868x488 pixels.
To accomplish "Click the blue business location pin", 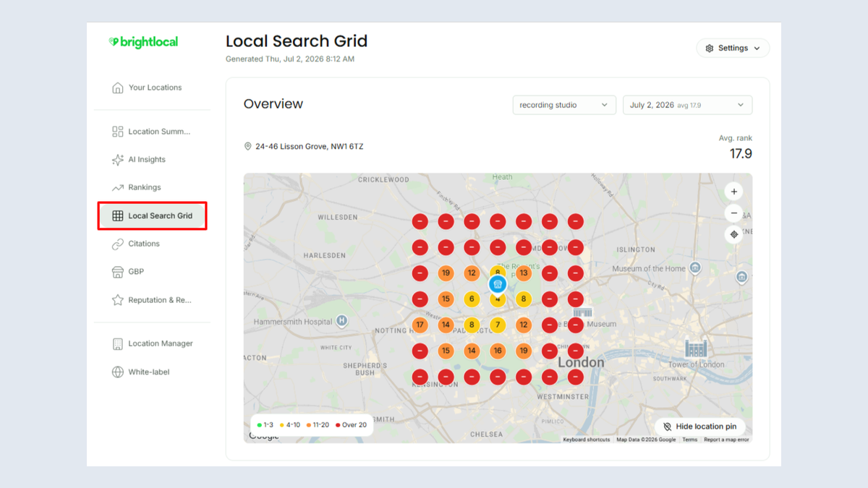I will (498, 284).
